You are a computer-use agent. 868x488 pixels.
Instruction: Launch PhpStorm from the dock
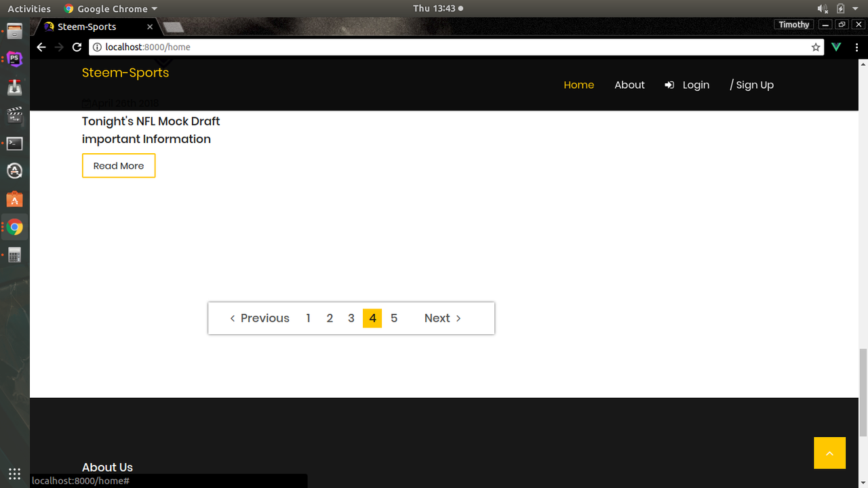pyautogui.click(x=14, y=59)
